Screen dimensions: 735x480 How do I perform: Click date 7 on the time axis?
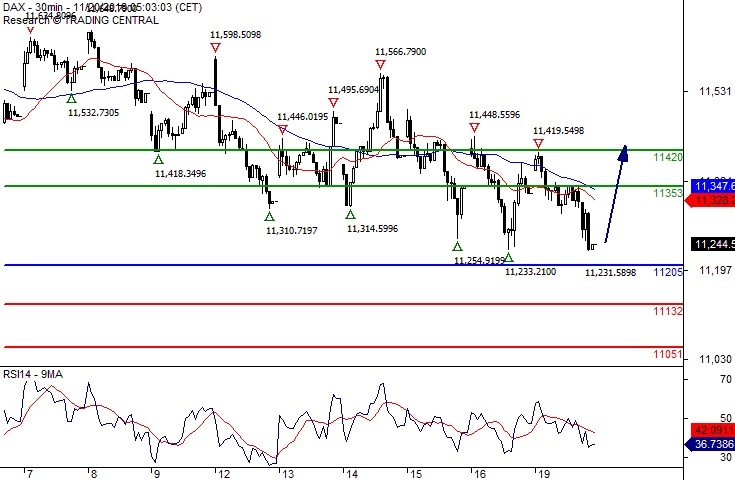coord(30,474)
